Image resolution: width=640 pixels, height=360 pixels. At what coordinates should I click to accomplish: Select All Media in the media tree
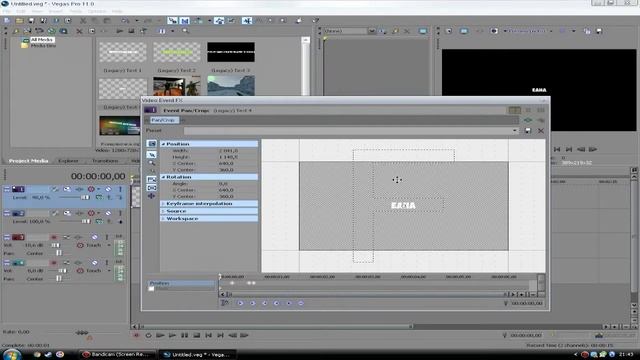coord(42,40)
